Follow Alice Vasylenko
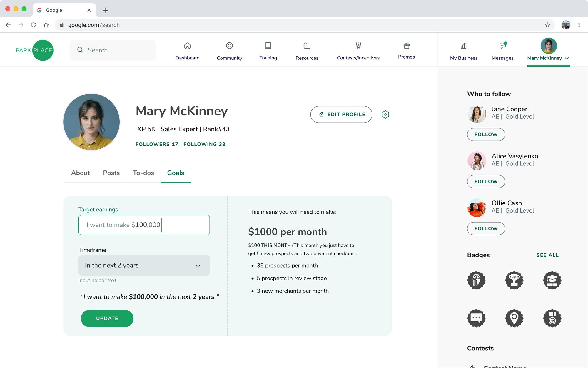This screenshot has height=368, width=588. [x=486, y=182]
